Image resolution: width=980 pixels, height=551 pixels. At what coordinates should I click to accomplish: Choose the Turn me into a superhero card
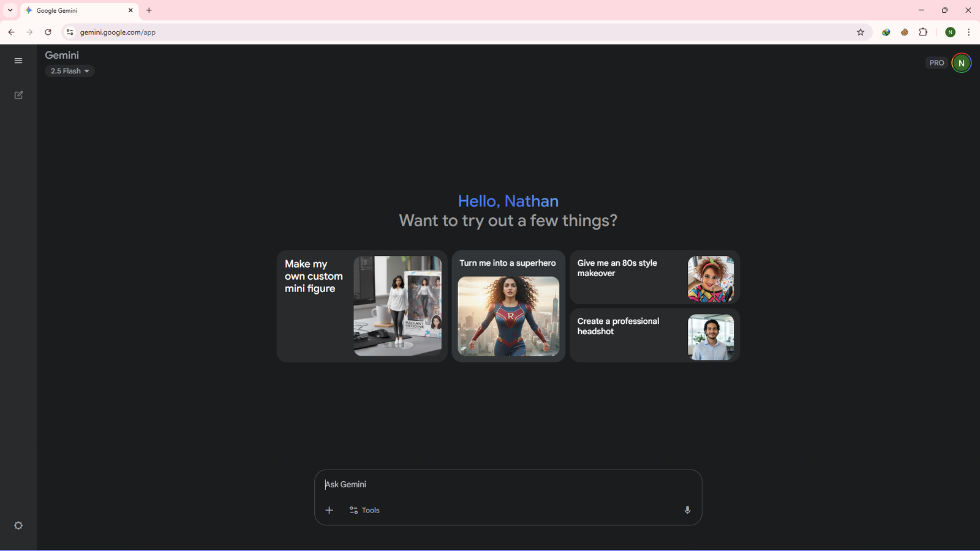tap(508, 305)
